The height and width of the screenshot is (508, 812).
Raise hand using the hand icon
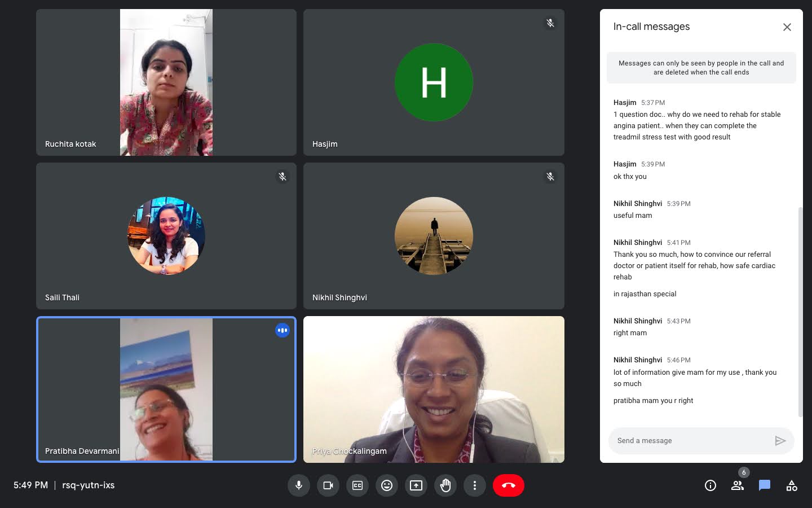click(x=445, y=485)
